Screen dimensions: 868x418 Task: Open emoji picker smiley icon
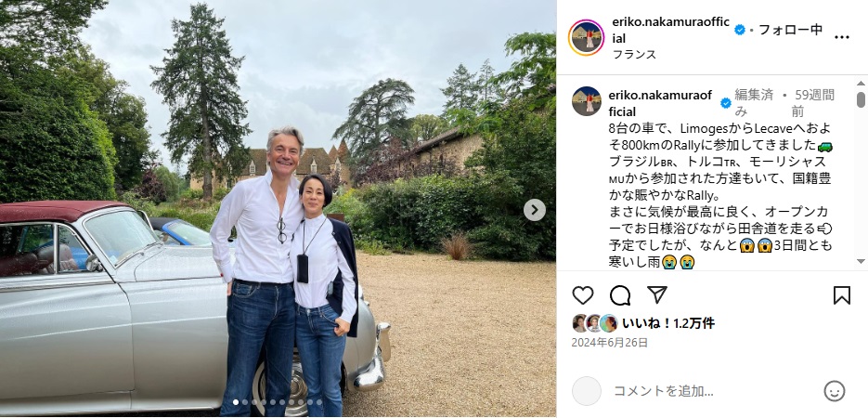(835, 391)
